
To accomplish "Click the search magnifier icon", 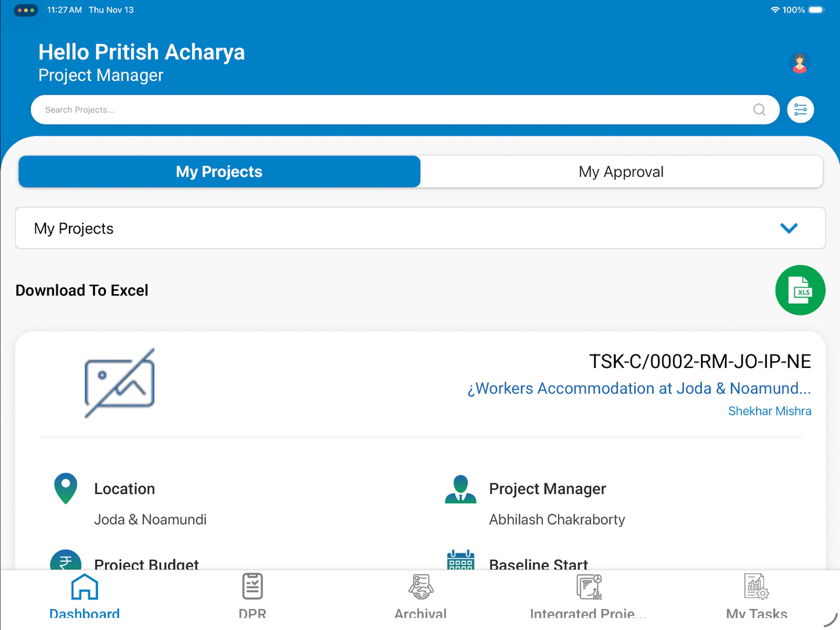I will (x=759, y=110).
